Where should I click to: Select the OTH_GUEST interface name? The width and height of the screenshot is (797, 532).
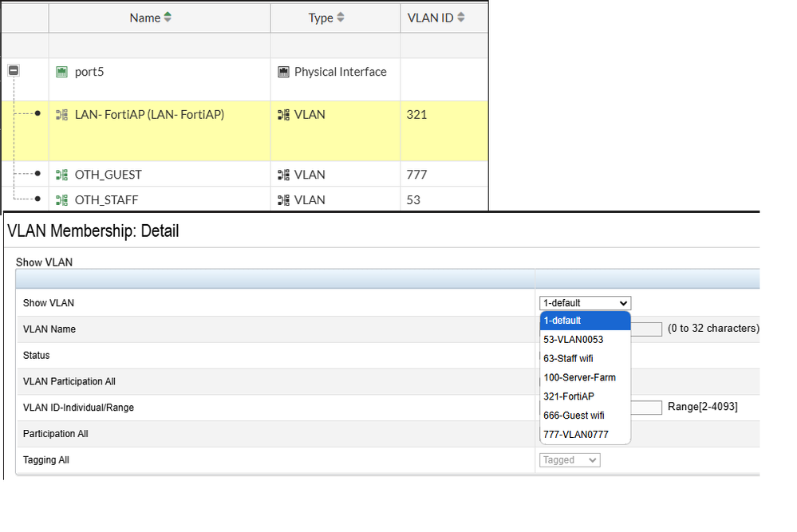pyautogui.click(x=109, y=175)
